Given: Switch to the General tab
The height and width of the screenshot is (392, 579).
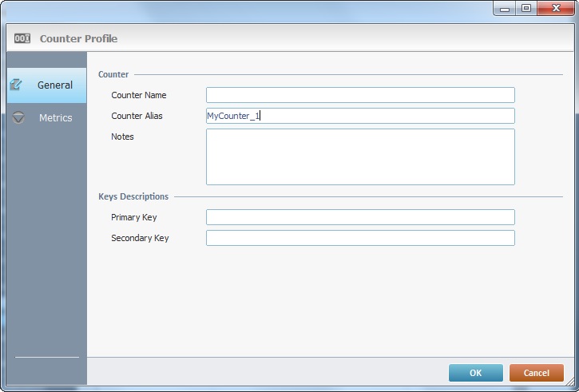Looking at the screenshot, I should pos(54,85).
